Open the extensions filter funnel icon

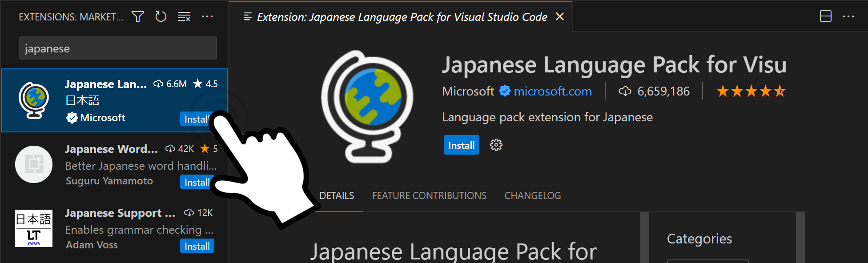(138, 17)
